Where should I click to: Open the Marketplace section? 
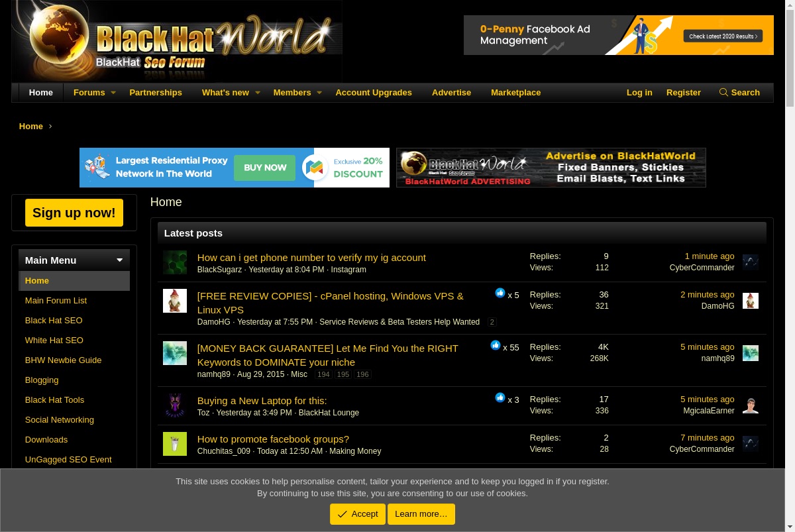click(x=516, y=93)
